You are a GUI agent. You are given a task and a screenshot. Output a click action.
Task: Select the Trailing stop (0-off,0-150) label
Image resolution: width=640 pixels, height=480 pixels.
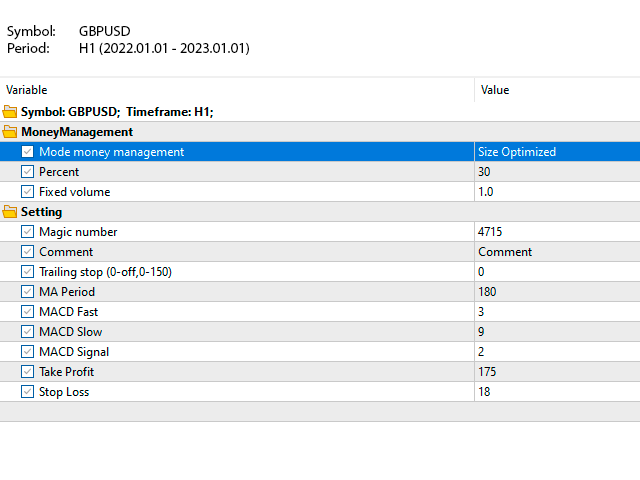[105, 272]
